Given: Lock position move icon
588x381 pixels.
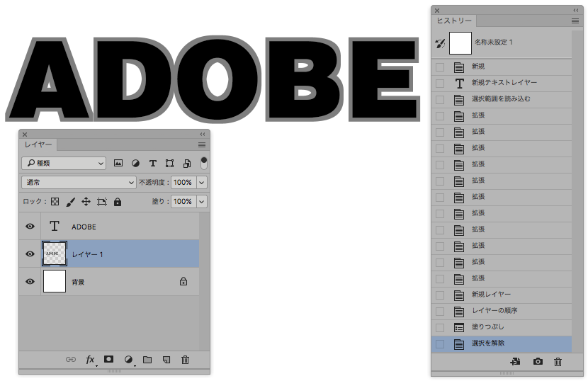Looking at the screenshot, I should click(x=86, y=202).
